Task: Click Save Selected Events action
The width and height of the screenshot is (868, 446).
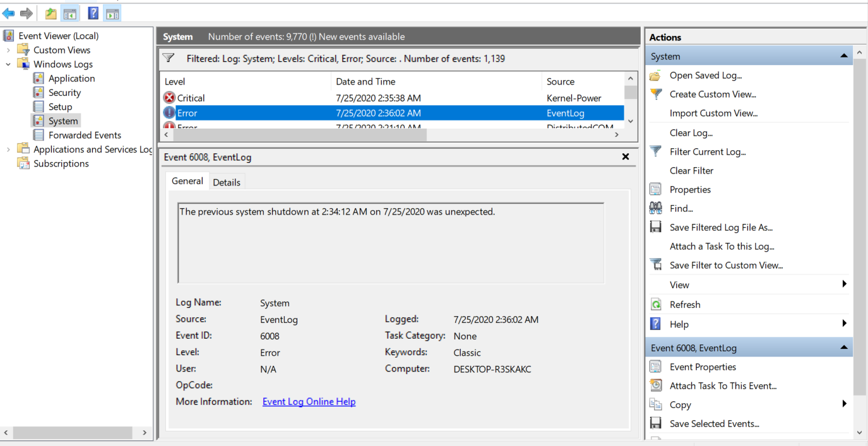Action: click(x=715, y=423)
